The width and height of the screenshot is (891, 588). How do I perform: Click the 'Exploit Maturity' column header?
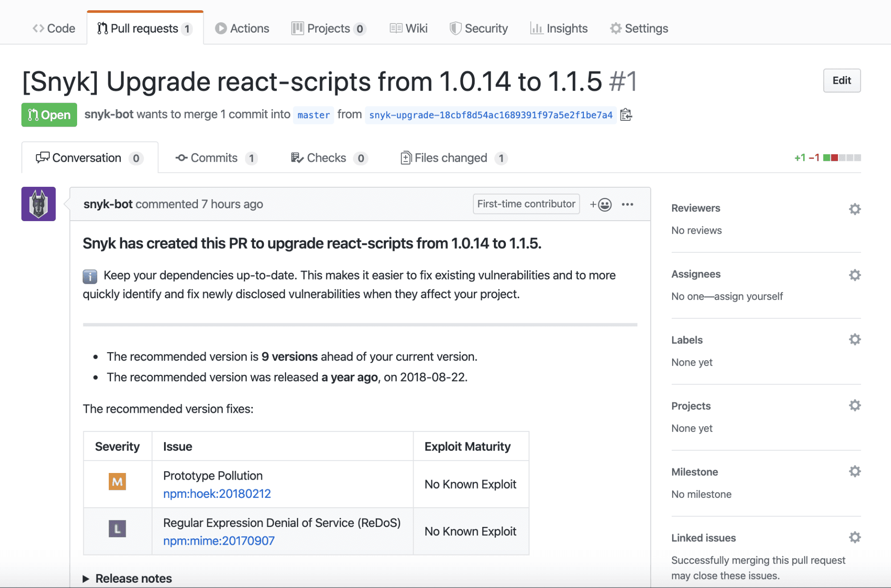pyautogui.click(x=468, y=446)
